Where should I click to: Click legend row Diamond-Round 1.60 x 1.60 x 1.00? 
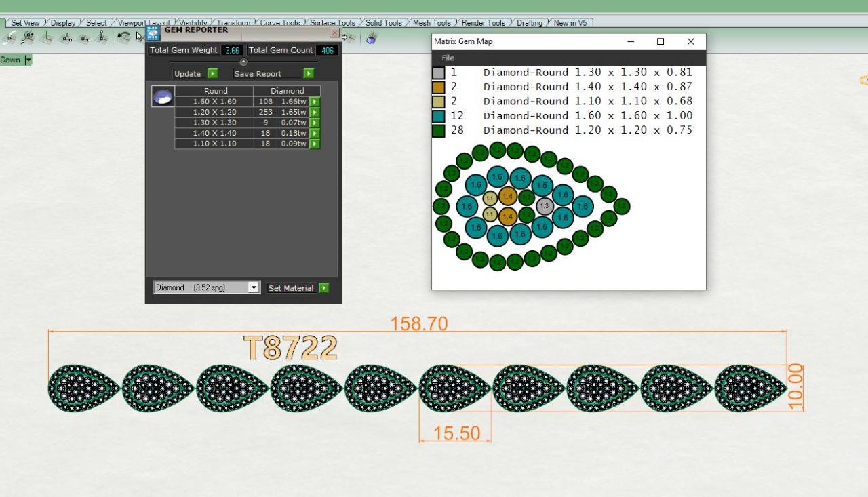coord(563,116)
